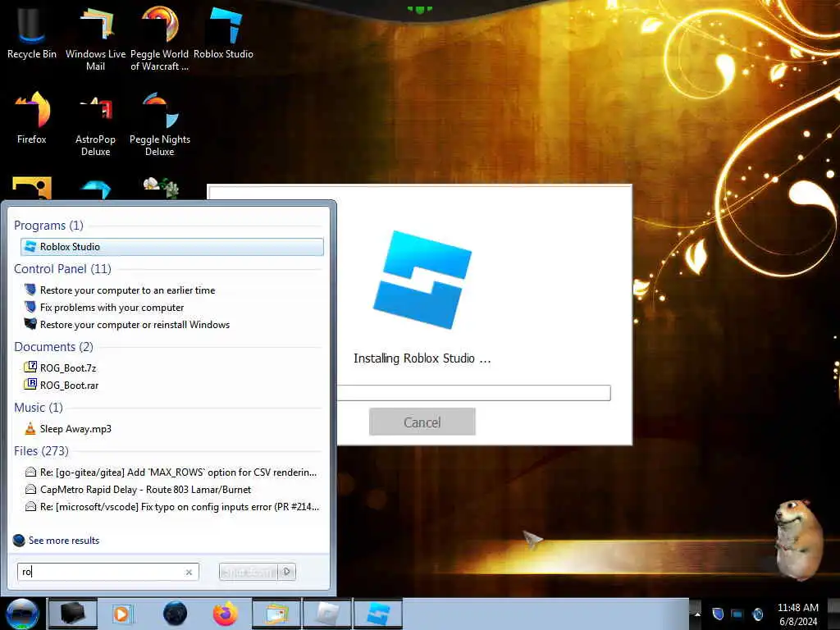Select Roblox Studio desktop shortcut
The image size is (840, 630).
[x=223, y=32]
